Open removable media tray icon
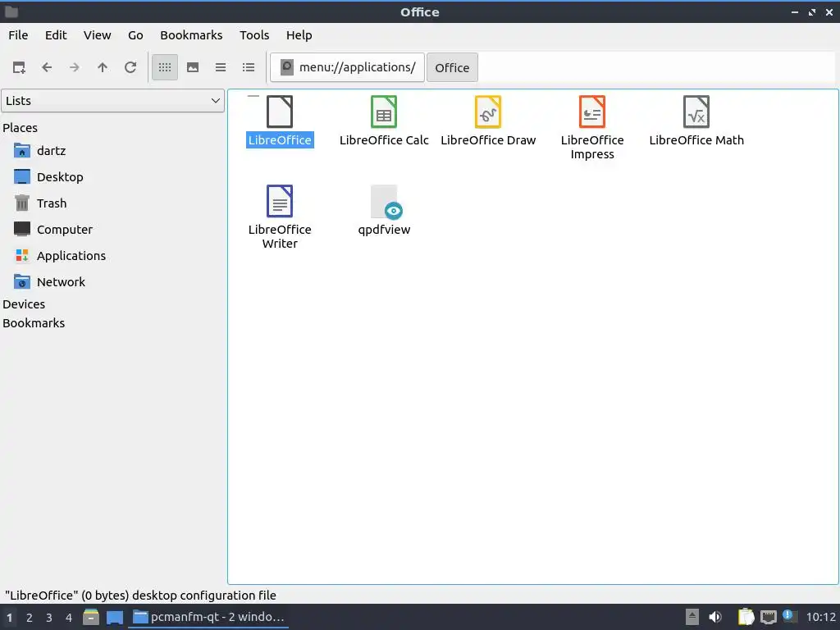This screenshot has height=630, width=840. point(692,617)
